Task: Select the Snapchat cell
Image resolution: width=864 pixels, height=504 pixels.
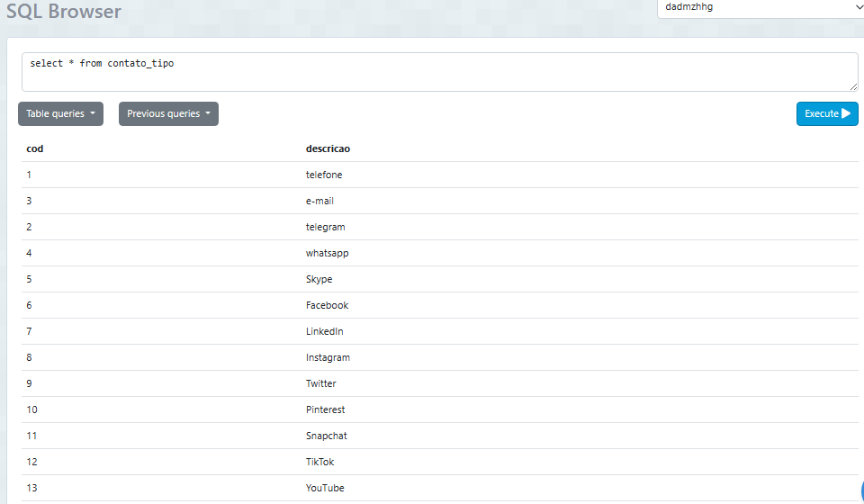Action: pos(326,436)
